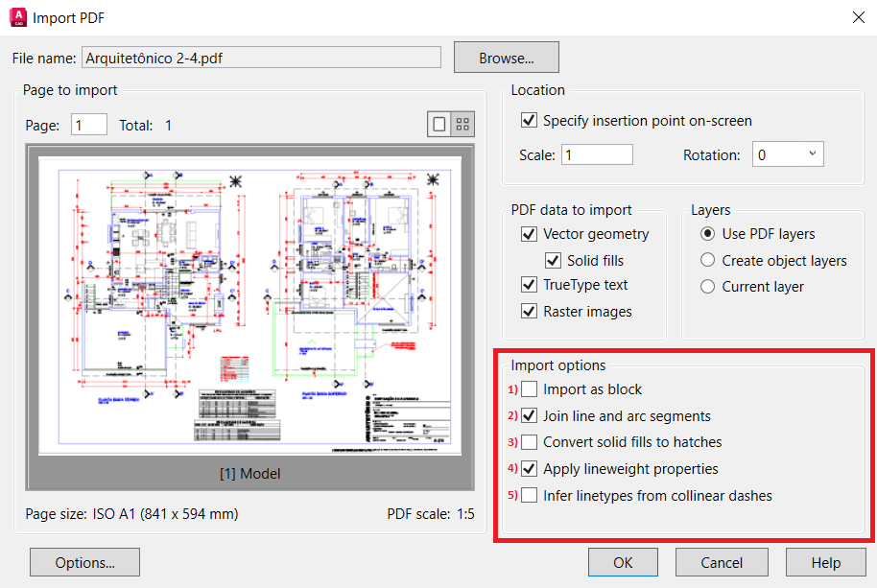
Task: Click the Browse... button
Action: (x=507, y=58)
